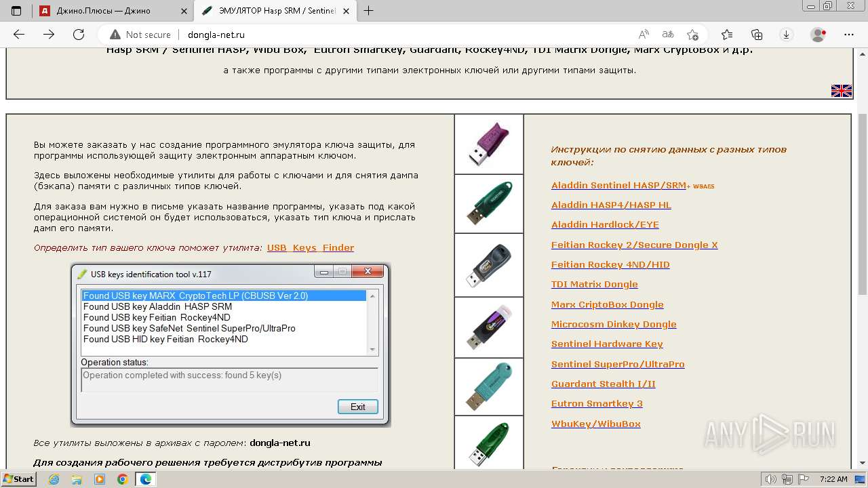Open the Aladdin HASP4/HASP HL link

click(611, 205)
